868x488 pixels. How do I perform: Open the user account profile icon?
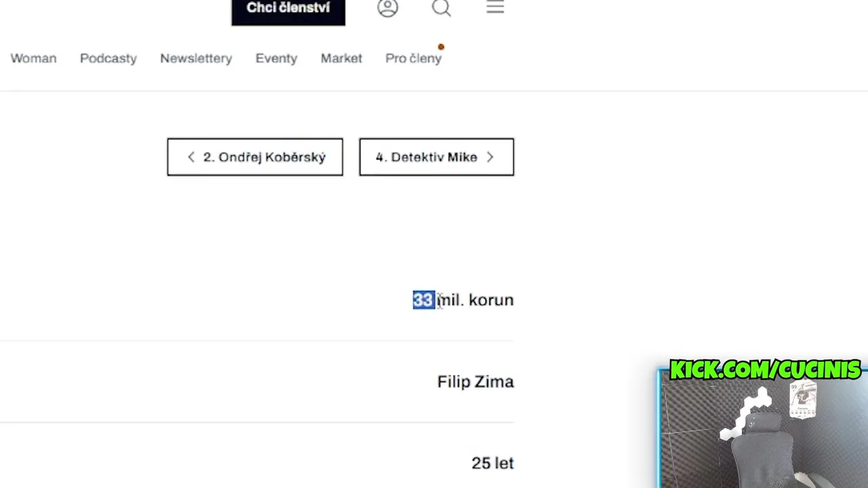click(388, 7)
